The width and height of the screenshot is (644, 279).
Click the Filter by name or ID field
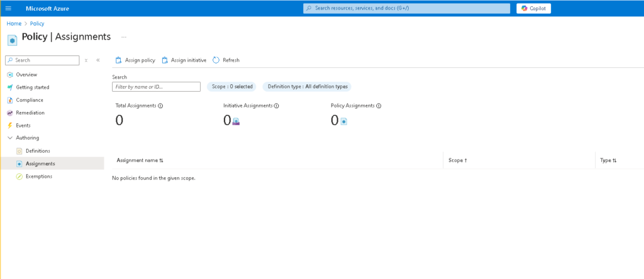156,87
